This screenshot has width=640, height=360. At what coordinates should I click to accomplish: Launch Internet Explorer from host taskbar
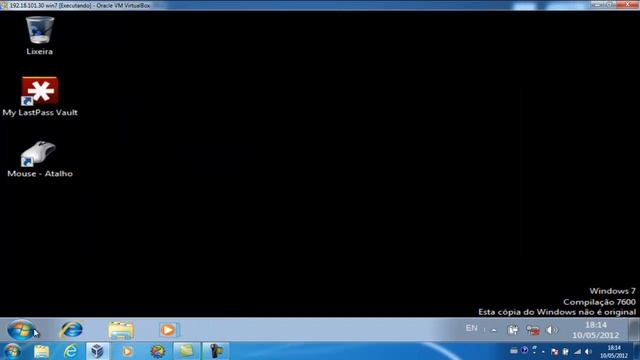coord(71,351)
